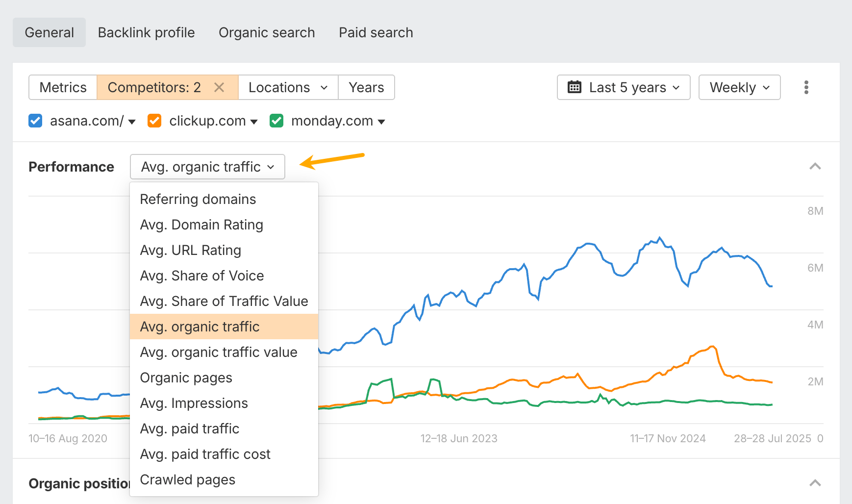The image size is (852, 504).
Task: Expand the asana.com domain dropdown
Action: (131, 122)
